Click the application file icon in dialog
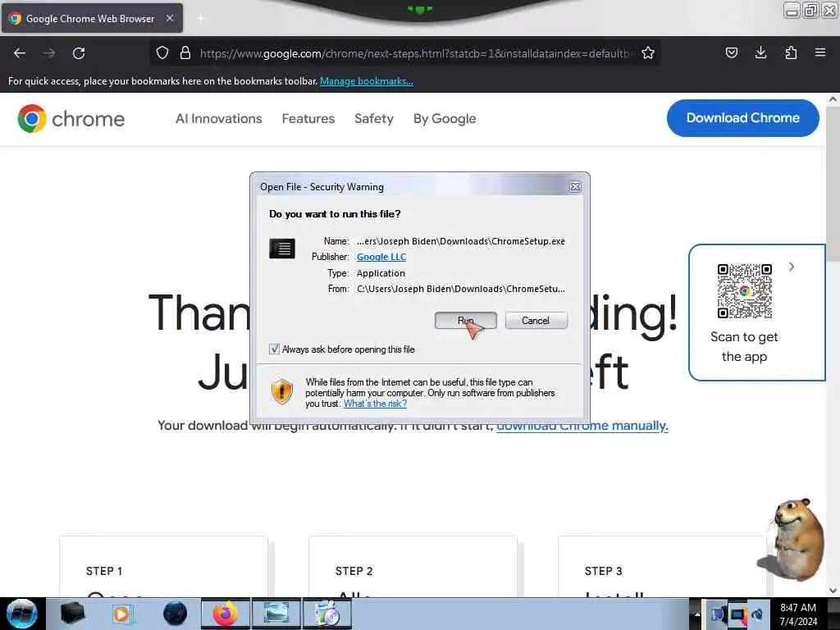This screenshot has width=840, height=630. [x=282, y=249]
